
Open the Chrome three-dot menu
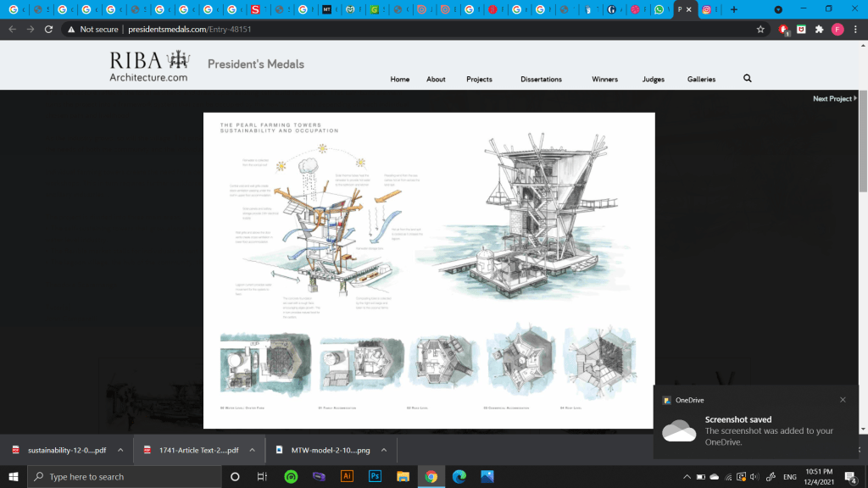[855, 29]
